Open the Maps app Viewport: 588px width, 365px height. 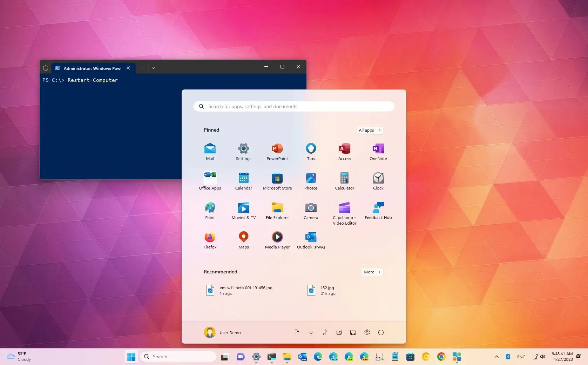click(243, 240)
